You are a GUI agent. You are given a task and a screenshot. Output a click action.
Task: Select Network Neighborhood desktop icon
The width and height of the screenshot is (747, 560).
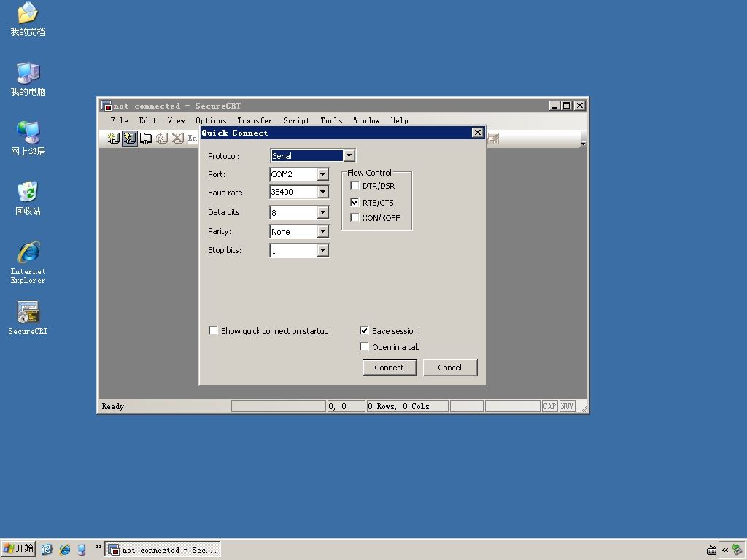(28, 139)
